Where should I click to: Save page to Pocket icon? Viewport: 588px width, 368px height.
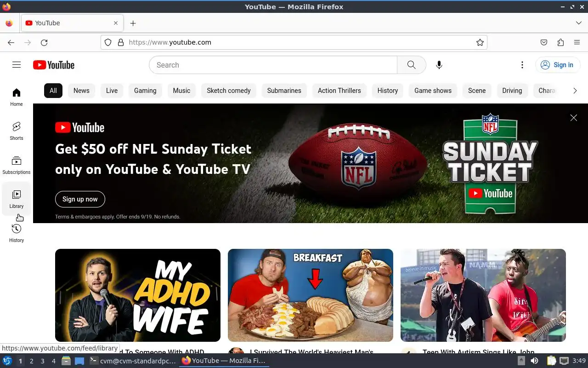[x=544, y=42]
